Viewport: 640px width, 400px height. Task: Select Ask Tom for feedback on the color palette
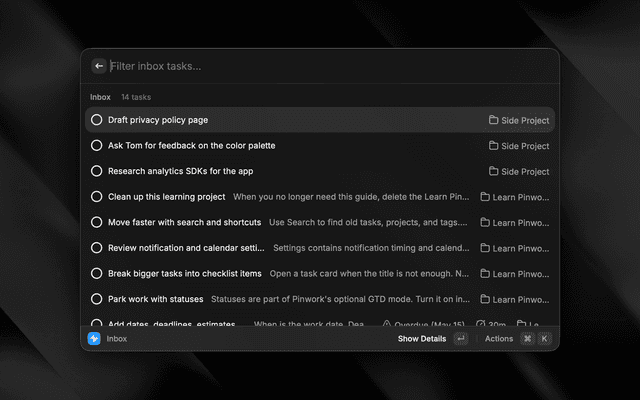[191, 146]
